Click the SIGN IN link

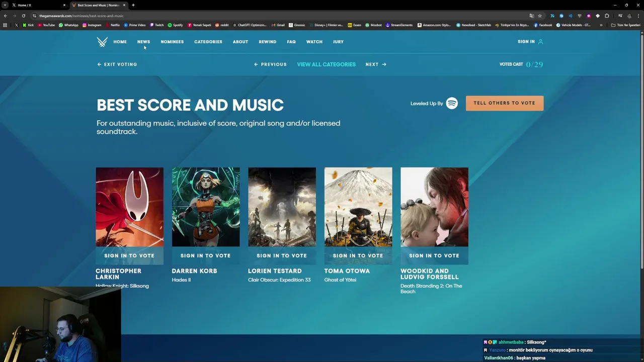coord(526,42)
